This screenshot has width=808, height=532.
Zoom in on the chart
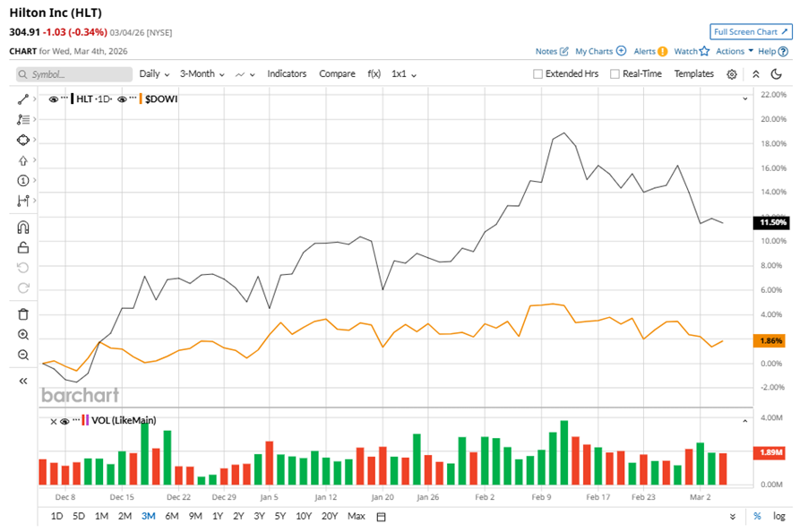(23, 335)
